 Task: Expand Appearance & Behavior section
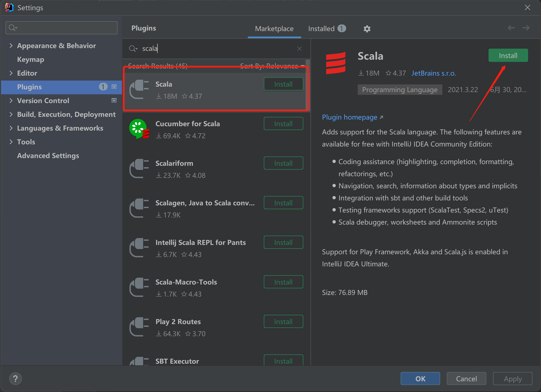pyautogui.click(x=11, y=46)
